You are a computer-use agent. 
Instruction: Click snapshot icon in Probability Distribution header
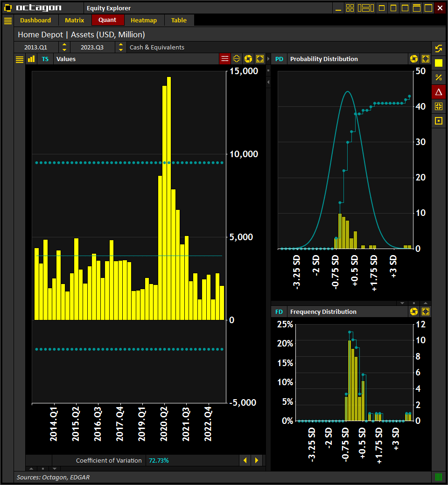(x=414, y=59)
